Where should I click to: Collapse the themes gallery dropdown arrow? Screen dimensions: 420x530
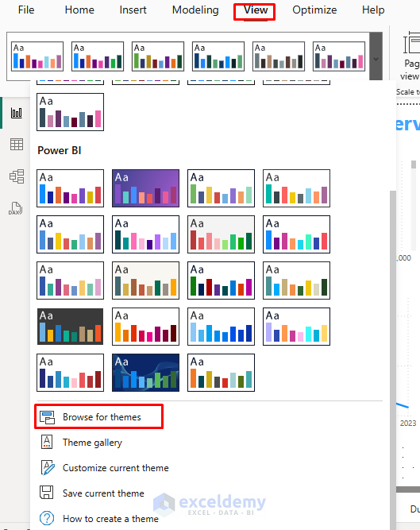pyautogui.click(x=376, y=56)
